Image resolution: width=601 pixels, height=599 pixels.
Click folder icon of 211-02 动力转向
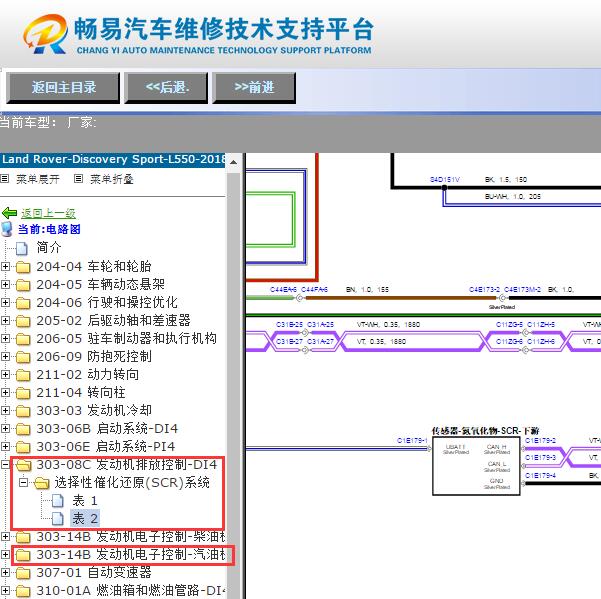(23, 375)
